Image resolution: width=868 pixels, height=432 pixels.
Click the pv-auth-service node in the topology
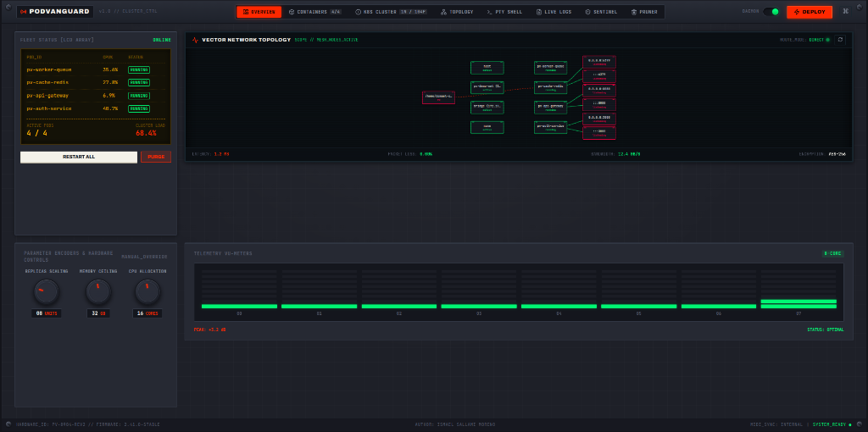pos(551,127)
